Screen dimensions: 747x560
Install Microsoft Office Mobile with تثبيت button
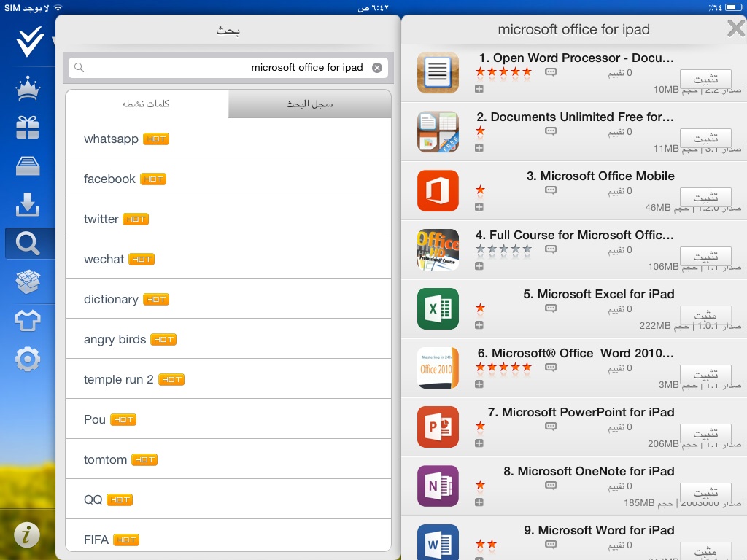pyautogui.click(x=705, y=197)
